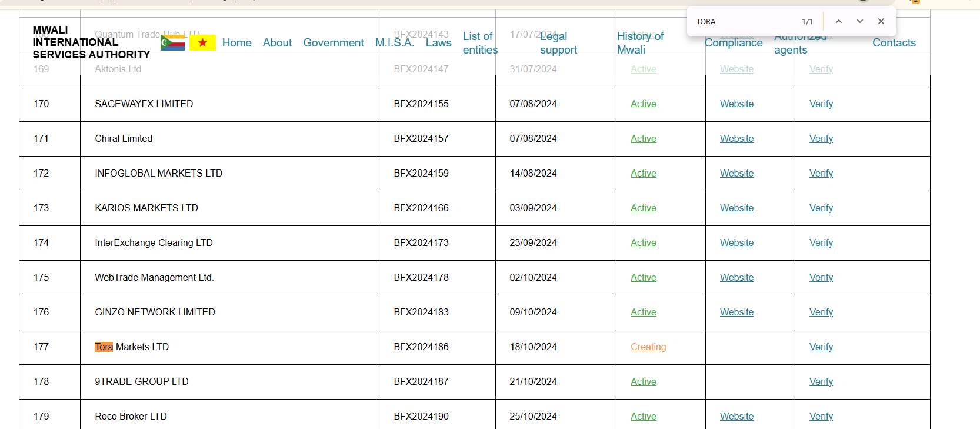This screenshot has height=429, width=980.
Task: Open the History of Mwali page
Action: pyautogui.click(x=640, y=43)
